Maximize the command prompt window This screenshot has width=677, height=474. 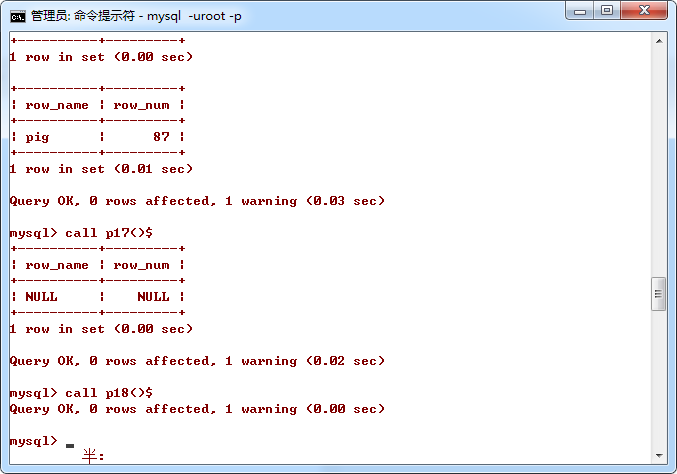coord(607,10)
